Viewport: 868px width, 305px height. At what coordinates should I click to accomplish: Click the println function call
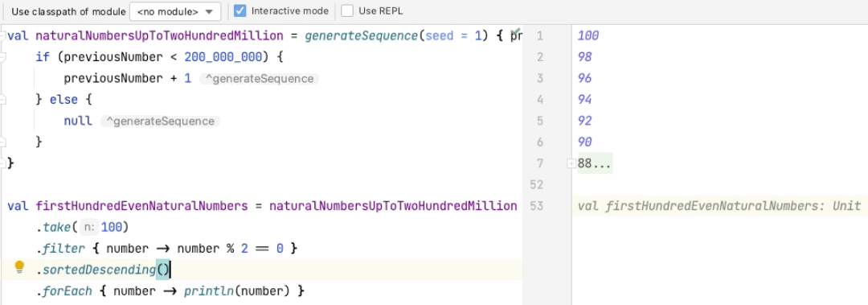209,291
